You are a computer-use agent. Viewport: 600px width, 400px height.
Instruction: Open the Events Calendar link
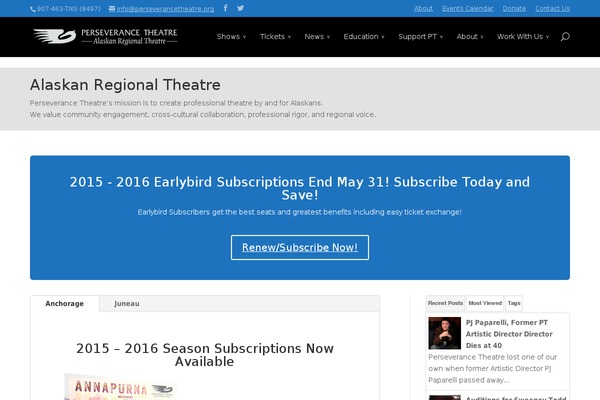tap(468, 8)
